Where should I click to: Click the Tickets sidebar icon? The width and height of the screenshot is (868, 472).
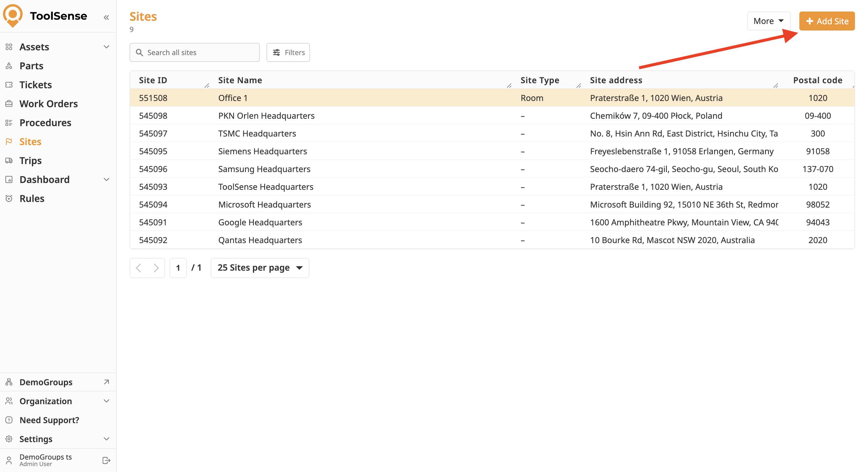click(9, 85)
